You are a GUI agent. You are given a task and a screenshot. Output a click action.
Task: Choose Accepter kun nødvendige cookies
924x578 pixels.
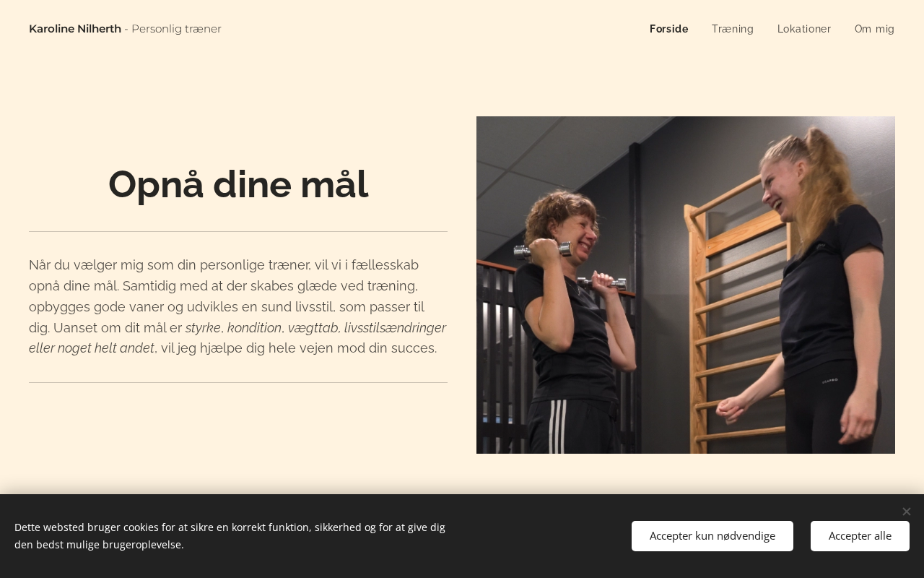click(x=712, y=536)
